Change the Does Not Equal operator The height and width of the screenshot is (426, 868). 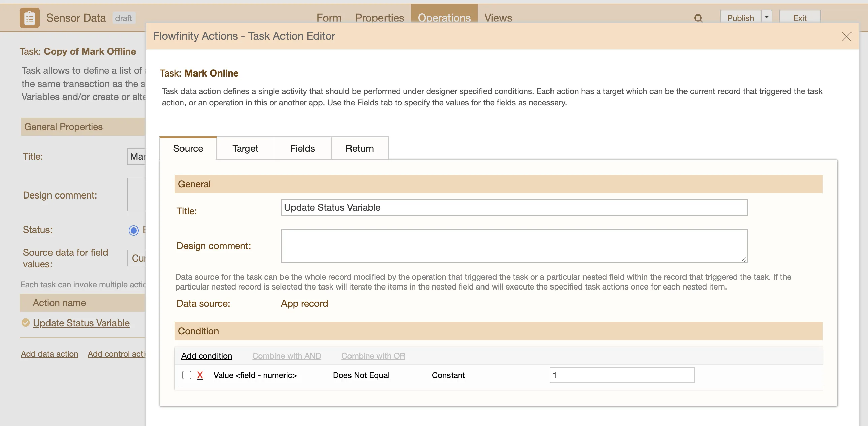[x=361, y=375]
